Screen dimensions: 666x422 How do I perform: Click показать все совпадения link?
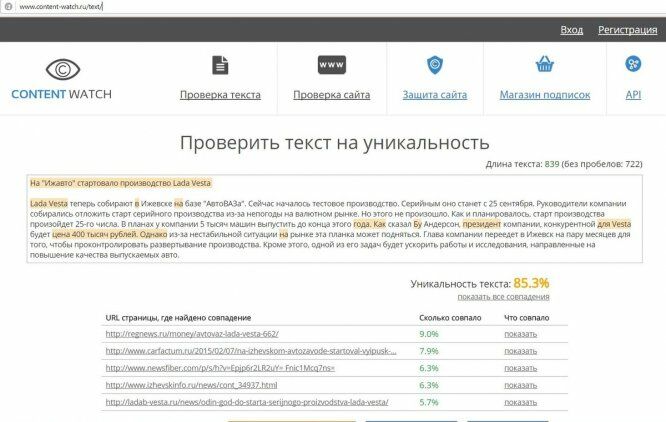click(503, 297)
